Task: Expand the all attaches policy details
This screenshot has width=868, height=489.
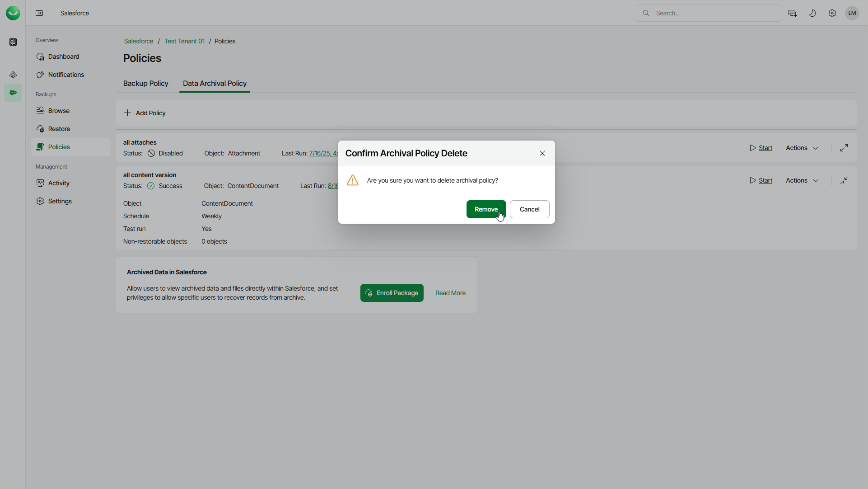Action: point(844,148)
